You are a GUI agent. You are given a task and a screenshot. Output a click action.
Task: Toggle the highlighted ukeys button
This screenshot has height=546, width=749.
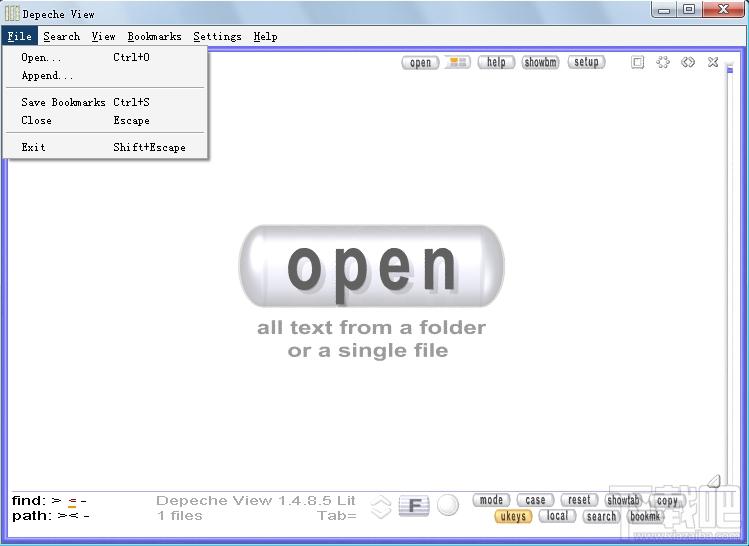(x=513, y=516)
